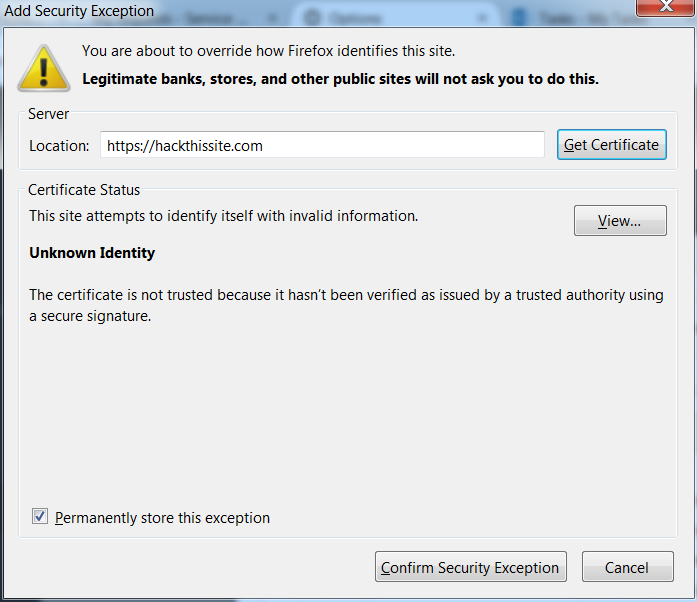This screenshot has width=697, height=602.
Task: Uncheck Permanently store this exception checkbox
Action: point(40,517)
